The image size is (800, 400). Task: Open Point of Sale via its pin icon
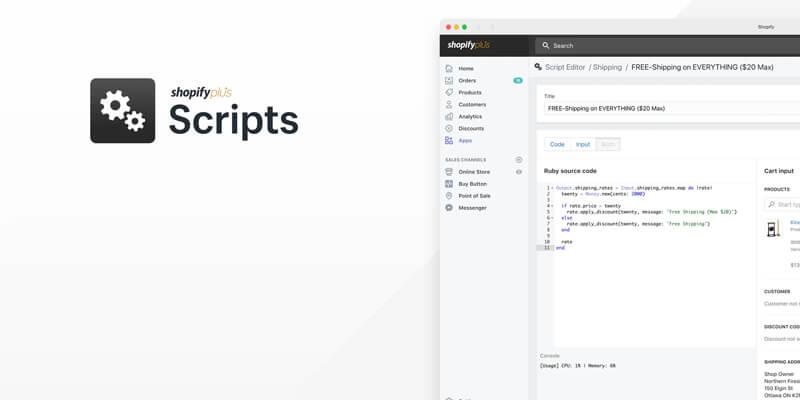pos(449,196)
